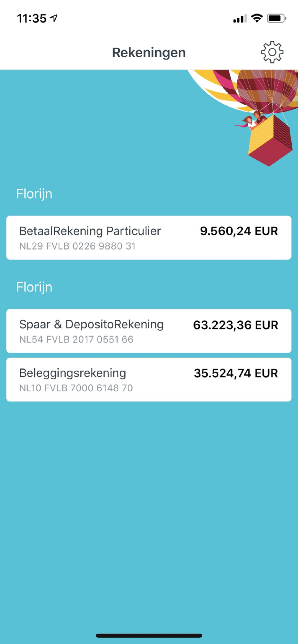Tap the Florijn header above BetaalRekening
This screenshot has width=298, height=644.
pos(34,194)
